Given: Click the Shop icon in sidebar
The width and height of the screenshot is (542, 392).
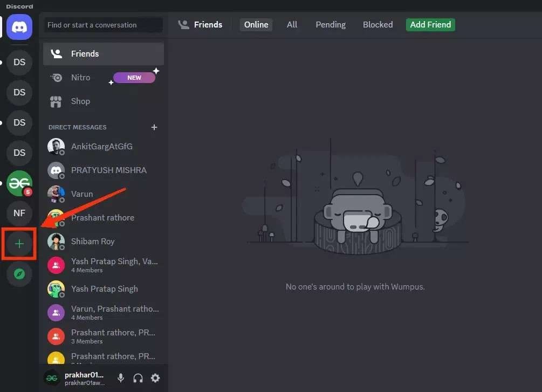Looking at the screenshot, I should (x=56, y=101).
